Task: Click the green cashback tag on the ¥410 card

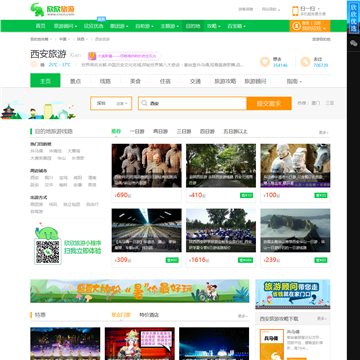Action: [246, 195]
